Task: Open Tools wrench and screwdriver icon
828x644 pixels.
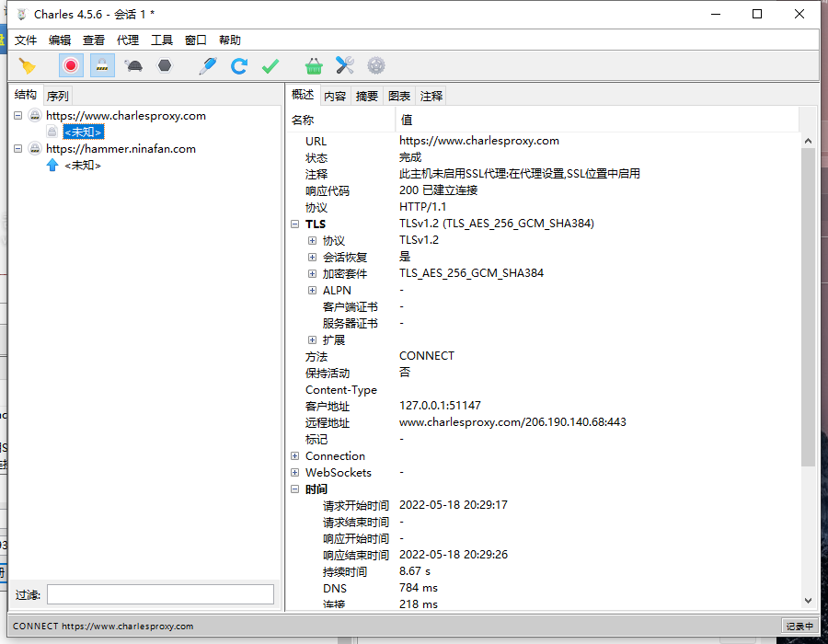Action: (345, 66)
